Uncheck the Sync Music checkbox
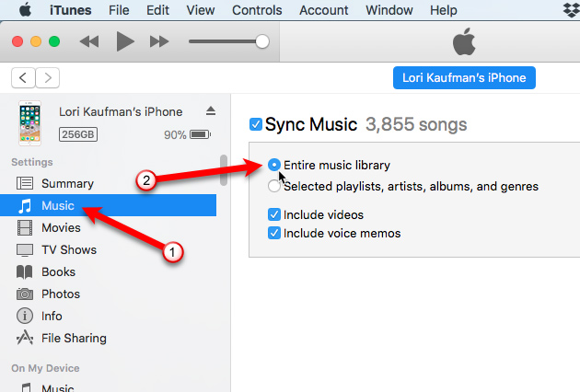Screen dimensions: 580x392 [256, 124]
